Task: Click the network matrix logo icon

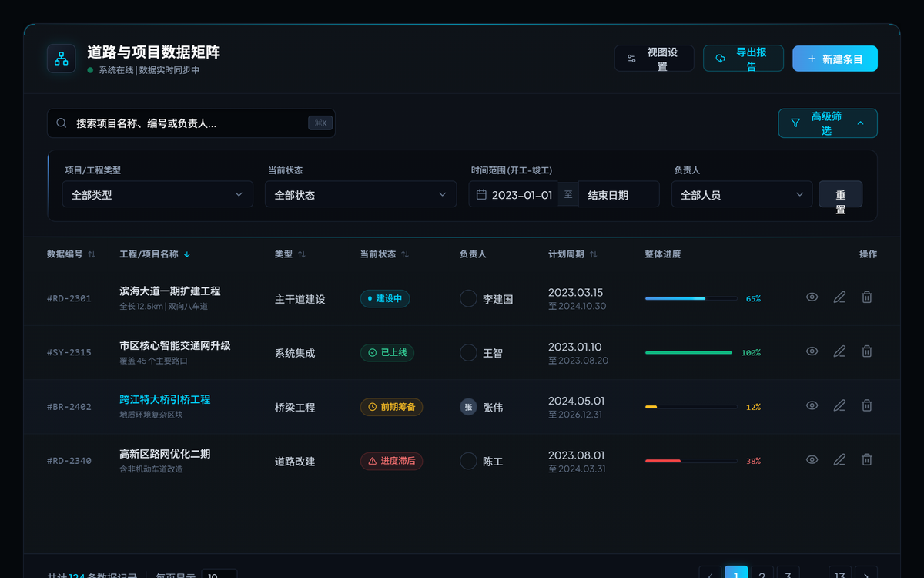Action: point(62,59)
